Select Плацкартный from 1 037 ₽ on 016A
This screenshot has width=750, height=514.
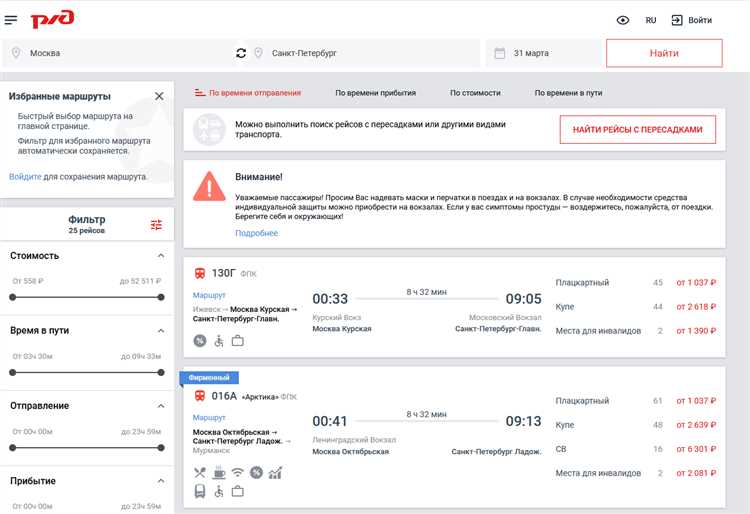[x=636, y=401]
